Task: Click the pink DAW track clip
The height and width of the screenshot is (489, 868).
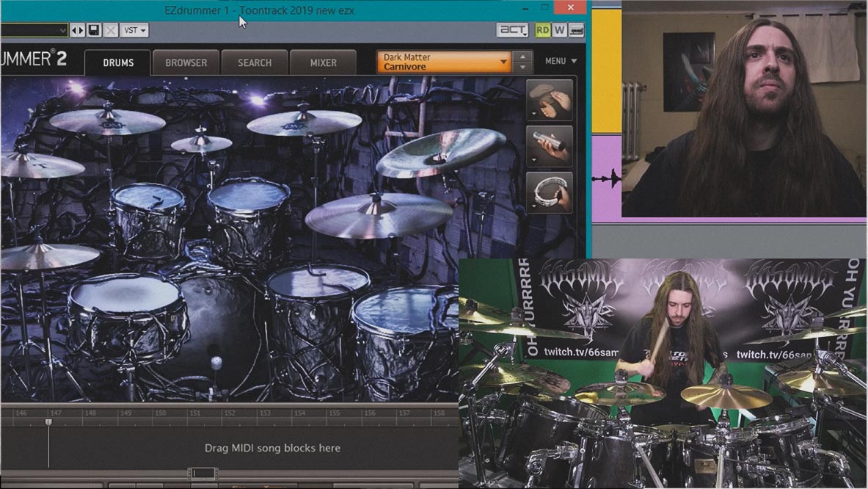Action: click(x=607, y=178)
